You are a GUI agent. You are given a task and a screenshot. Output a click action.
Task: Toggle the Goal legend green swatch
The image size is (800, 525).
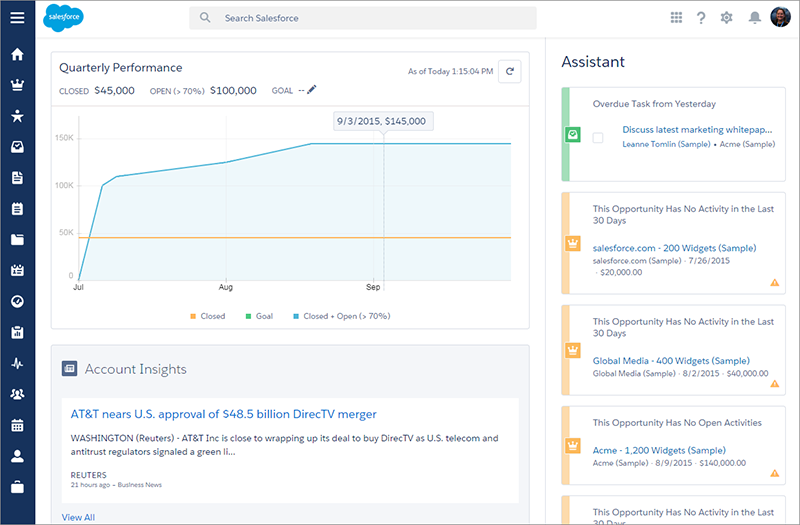coord(248,316)
